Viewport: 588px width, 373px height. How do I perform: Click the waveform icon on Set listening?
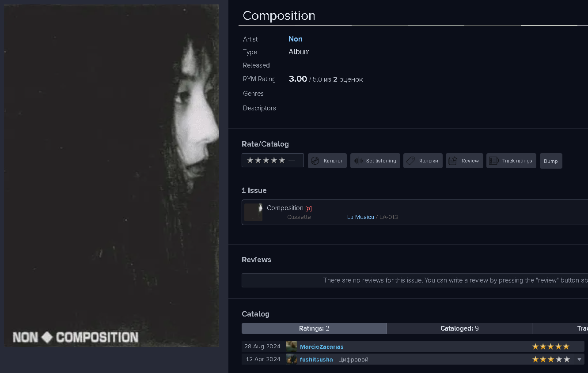point(358,161)
